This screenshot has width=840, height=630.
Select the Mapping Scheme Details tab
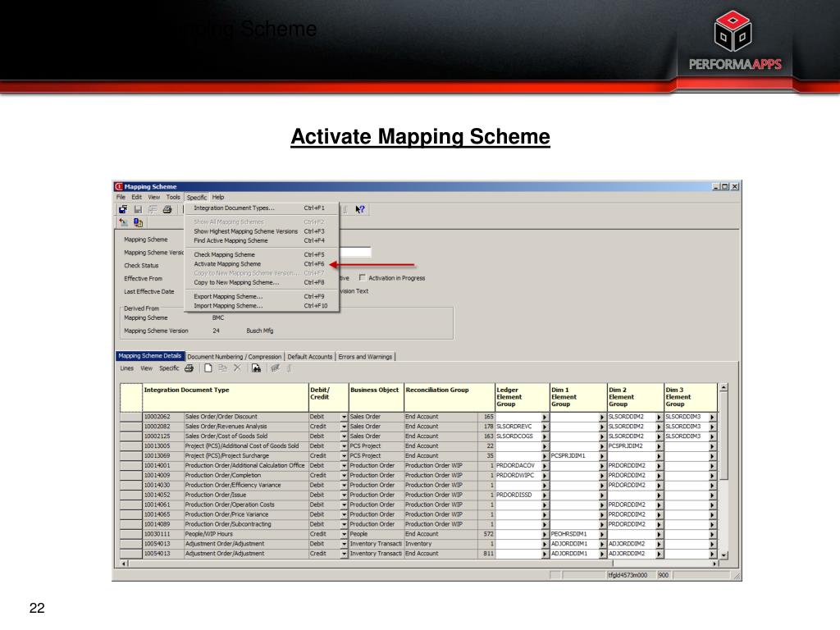150,356
